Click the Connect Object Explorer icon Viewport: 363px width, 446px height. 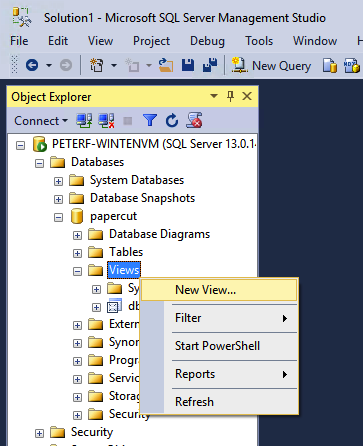[84, 120]
